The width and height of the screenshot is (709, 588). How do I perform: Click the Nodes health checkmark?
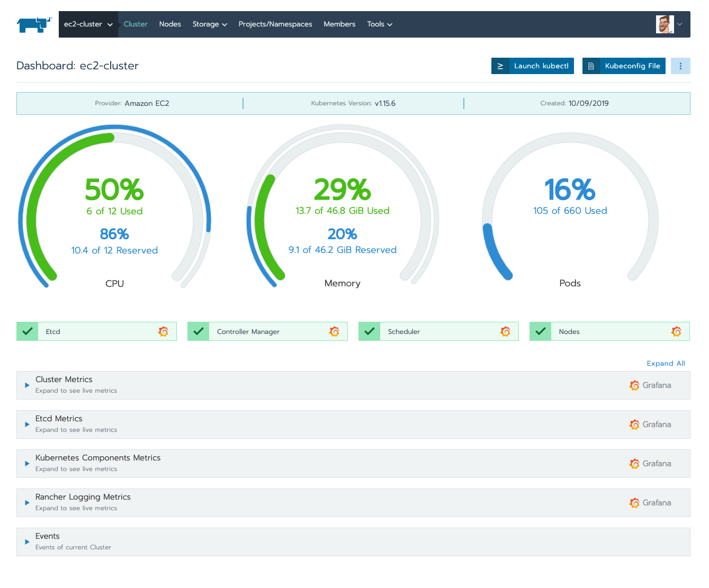point(541,331)
